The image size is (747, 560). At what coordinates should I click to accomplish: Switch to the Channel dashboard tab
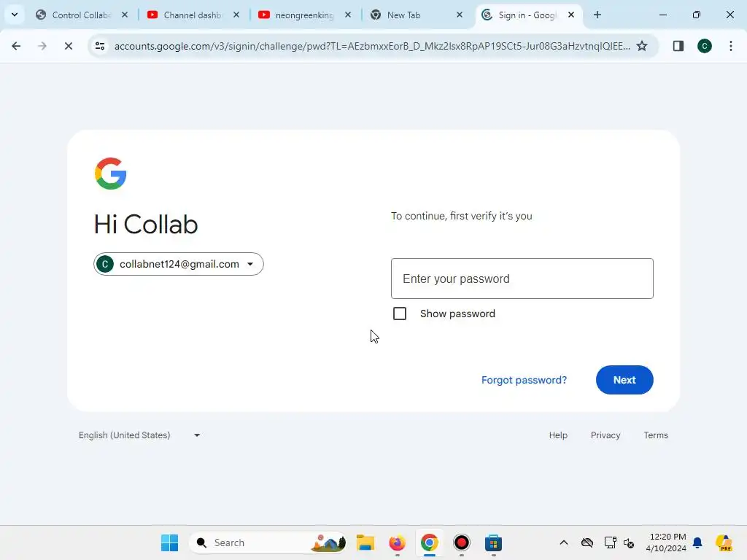coord(193,15)
